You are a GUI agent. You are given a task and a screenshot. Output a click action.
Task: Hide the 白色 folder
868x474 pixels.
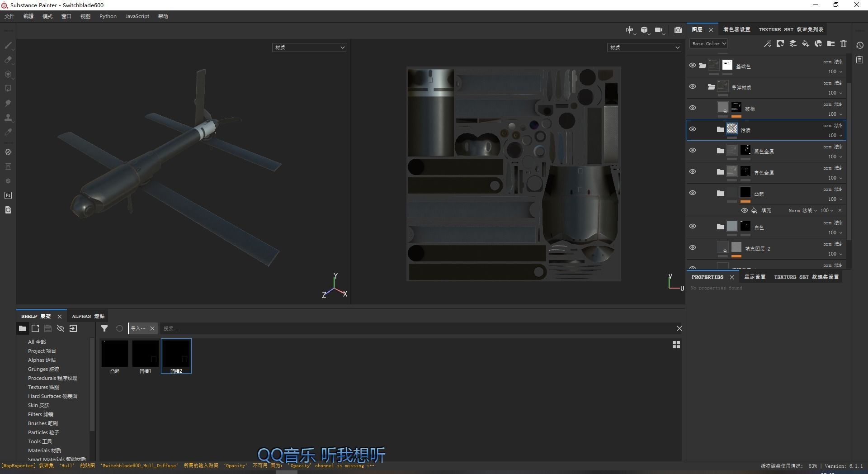point(692,227)
